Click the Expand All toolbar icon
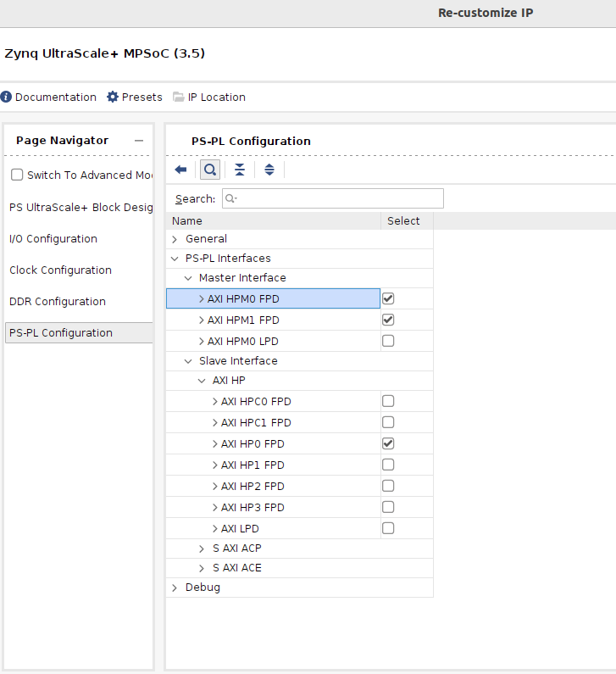 (269, 170)
